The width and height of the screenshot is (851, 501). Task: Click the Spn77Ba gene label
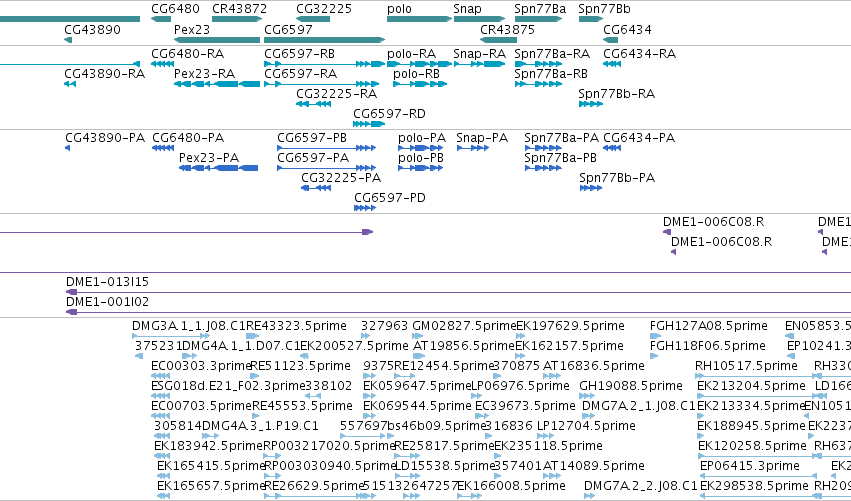coord(540,9)
